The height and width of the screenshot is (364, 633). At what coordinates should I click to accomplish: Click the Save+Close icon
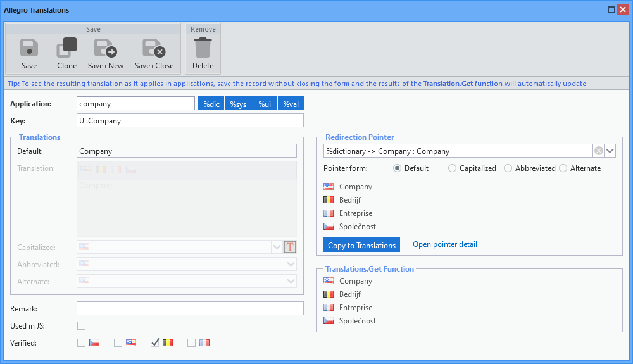click(x=154, y=48)
